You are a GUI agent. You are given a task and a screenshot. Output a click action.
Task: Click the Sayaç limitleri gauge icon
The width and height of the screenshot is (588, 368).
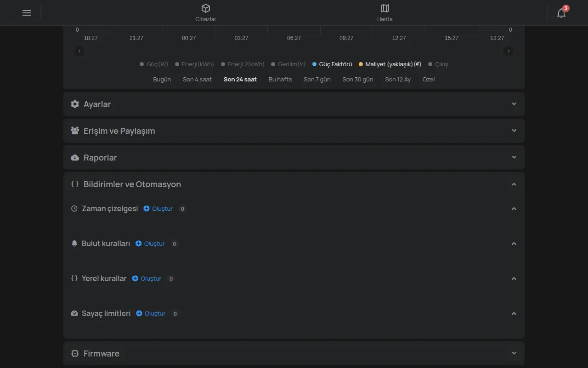click(x=74, y=313)
